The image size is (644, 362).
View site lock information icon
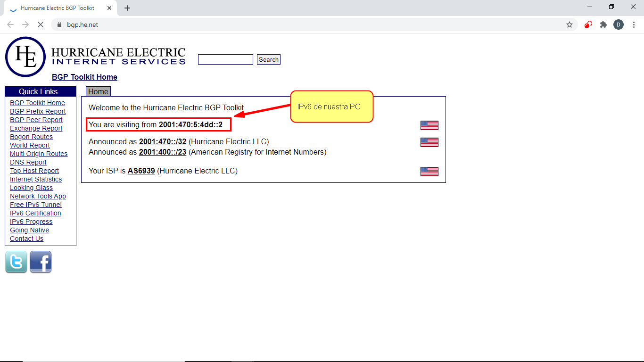click(x=59, y=25)
